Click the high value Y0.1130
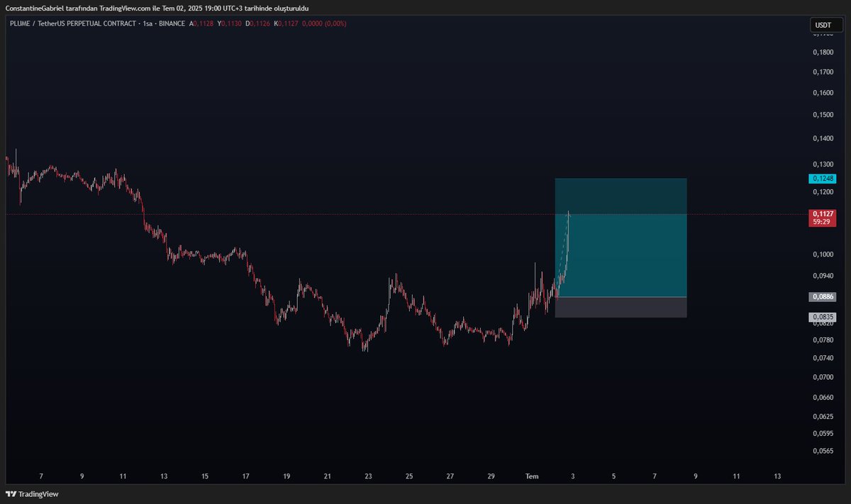The width and height of the screenshot is (851, 504). point(230,23)
